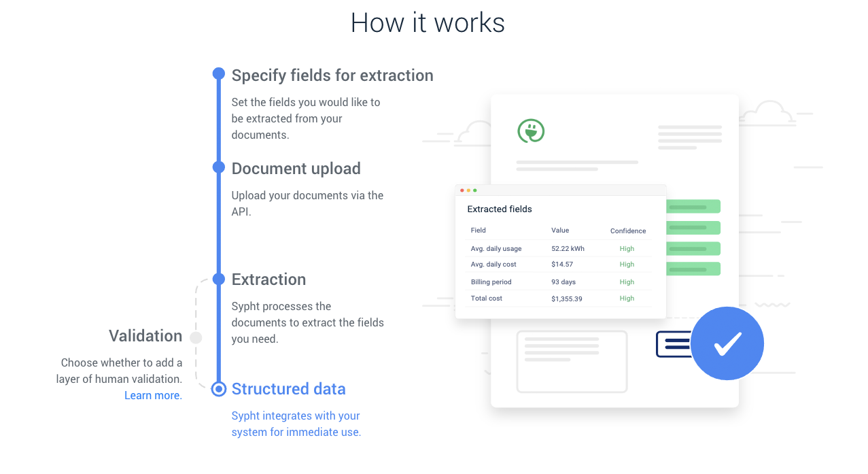Click the 'Total cost' field cell
Viewport: 868px width, 474px height.
tap(487, 299)
